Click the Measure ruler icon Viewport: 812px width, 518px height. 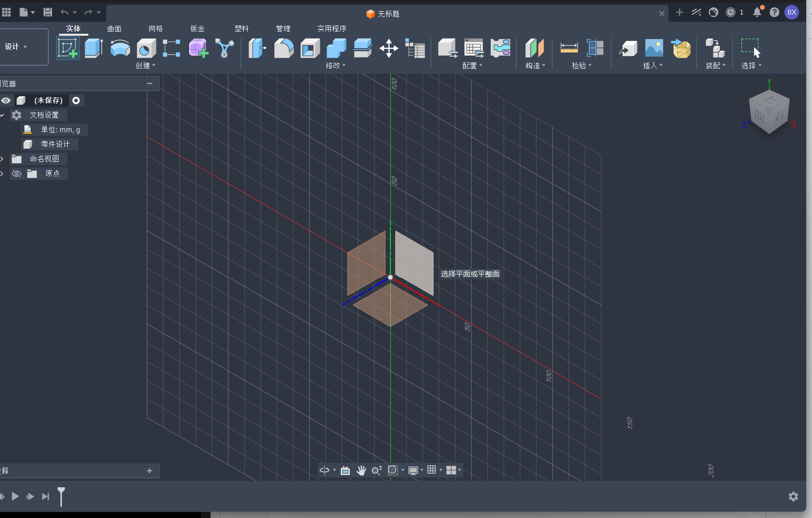[x=569, y=48]
